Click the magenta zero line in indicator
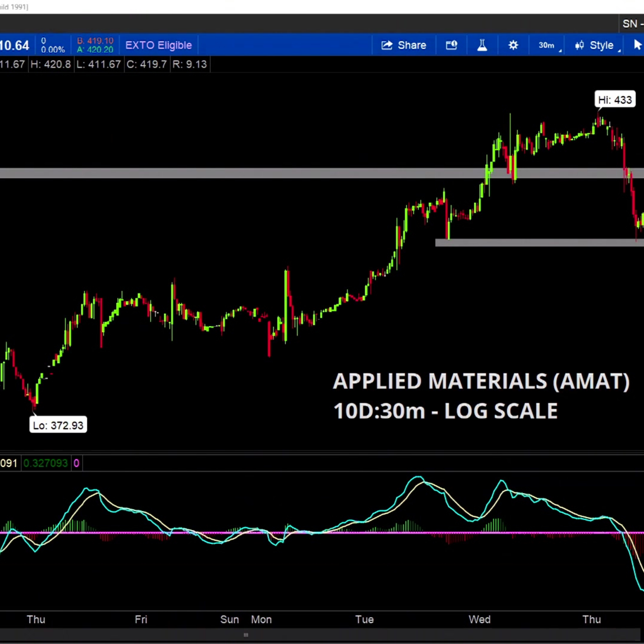The image size is (644, 644). point(322,533)
